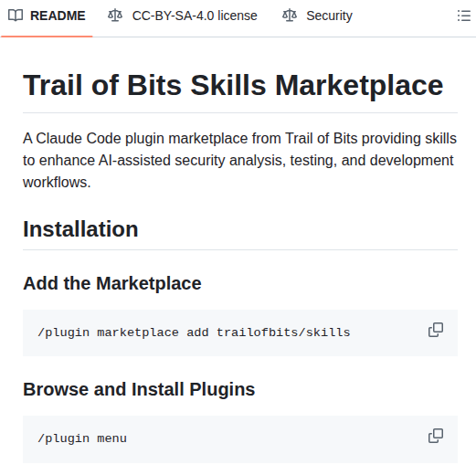Open the table of contents outline
The image size is (476, 475).
pyautogui.click(x=464, y=16)
